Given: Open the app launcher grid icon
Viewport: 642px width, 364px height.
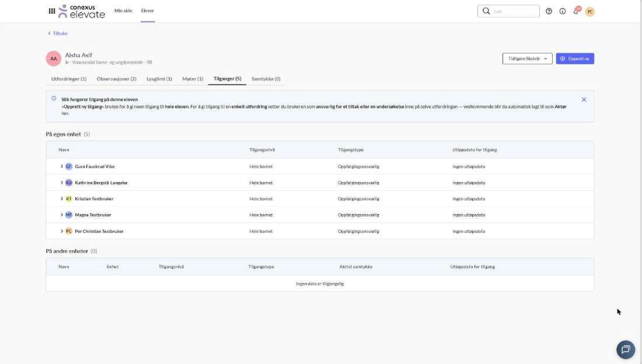Looking at the screenshot, I should coord(52,11).
